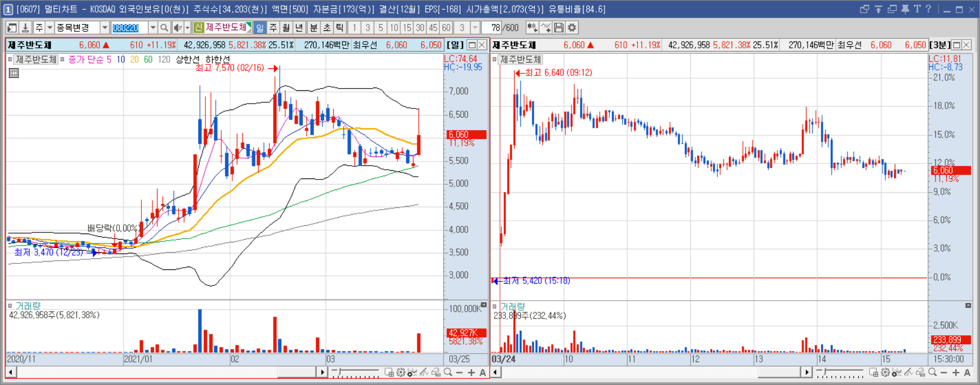
Task: Open the chart settings gear icon in top toolbar
Action: click(572, 28)
